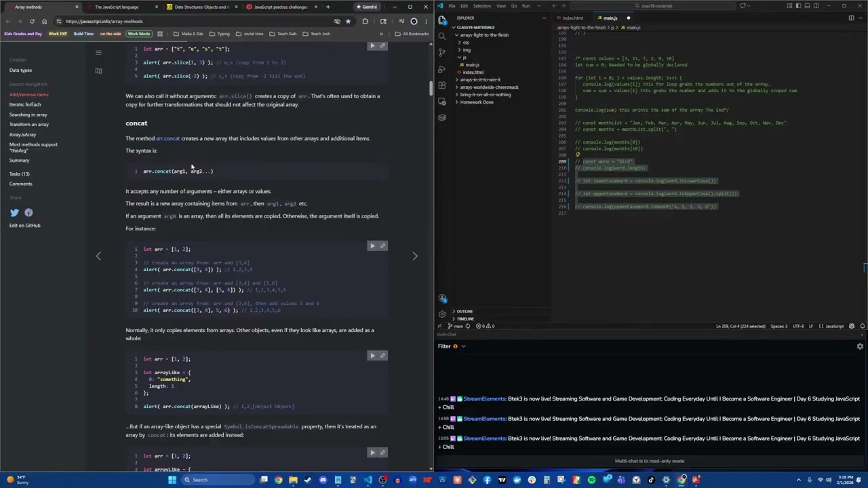Collapse the js folder
The width and height of the screenshot is (868, 488).
pos(465,57)
